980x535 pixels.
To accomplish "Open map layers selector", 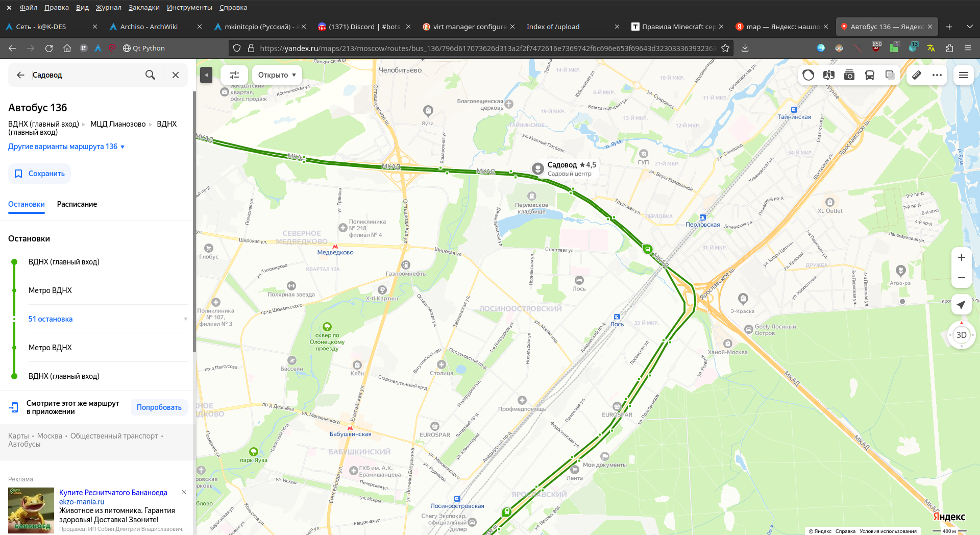I will click(x=890, y=75).
